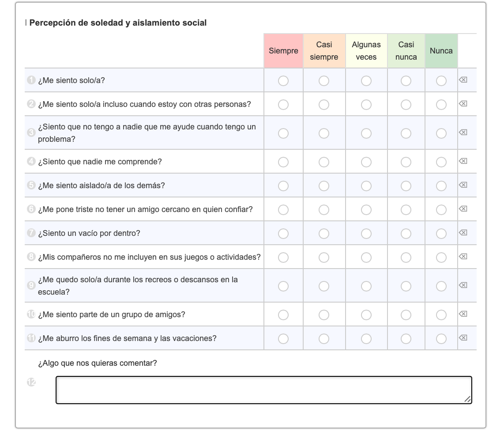Click the '¿Algo que nos quieras comentar?' text box
Viewport: 504px width, 432px height.
[263, 390]
